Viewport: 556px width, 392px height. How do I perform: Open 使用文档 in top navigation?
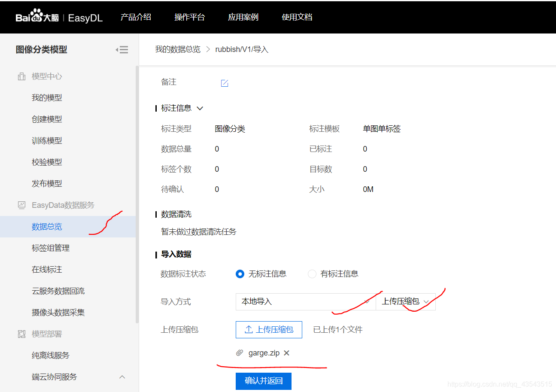pos(297,17)
